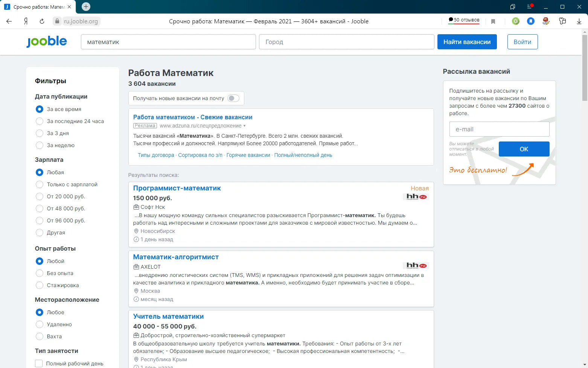Choose От 96 000 руб. salary option
Image resolution: width=588 pixels, height=368 pixels.
click(x=40, y=220)
